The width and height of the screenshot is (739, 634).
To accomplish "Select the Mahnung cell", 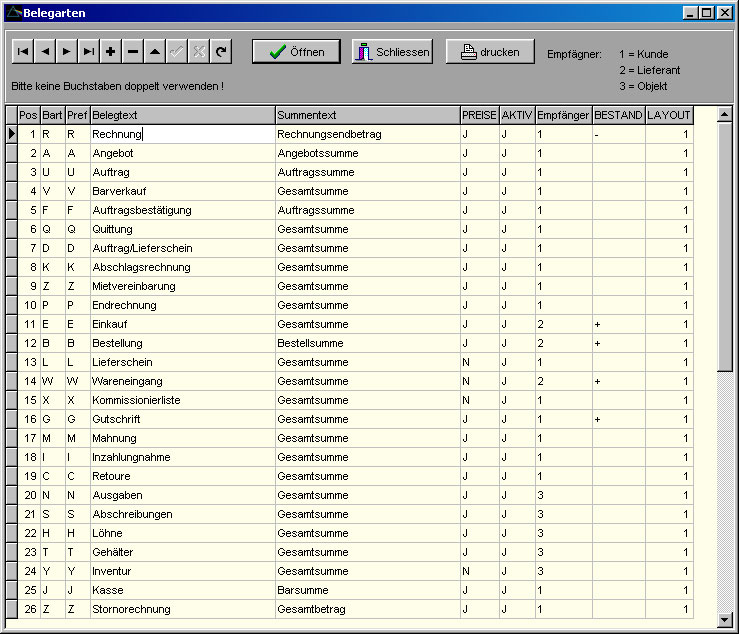I will coord(182,438).
